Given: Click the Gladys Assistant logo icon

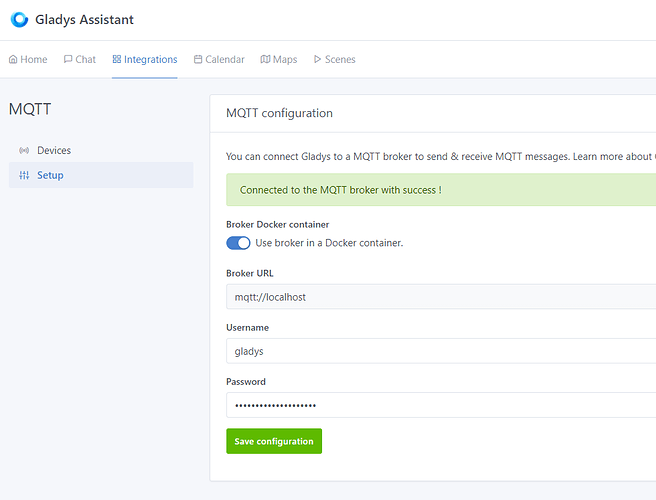Looking at the screenshot, I should pos(19,20).
